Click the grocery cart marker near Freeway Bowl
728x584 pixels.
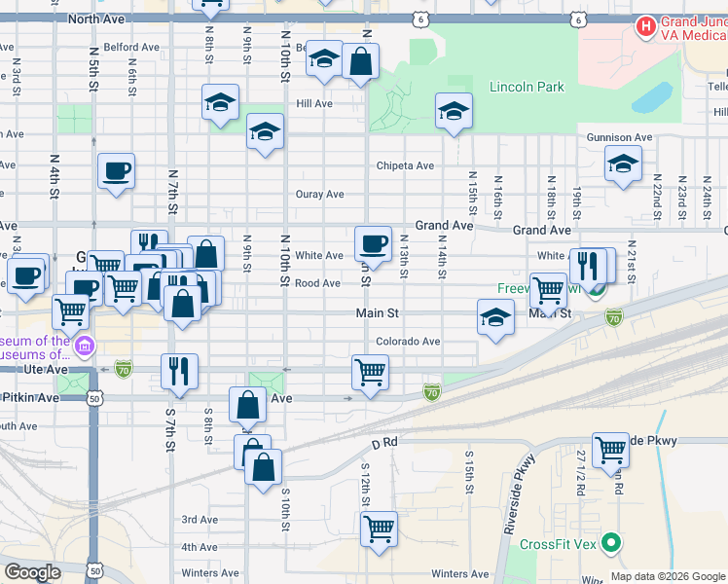click(x=548, y=292)
